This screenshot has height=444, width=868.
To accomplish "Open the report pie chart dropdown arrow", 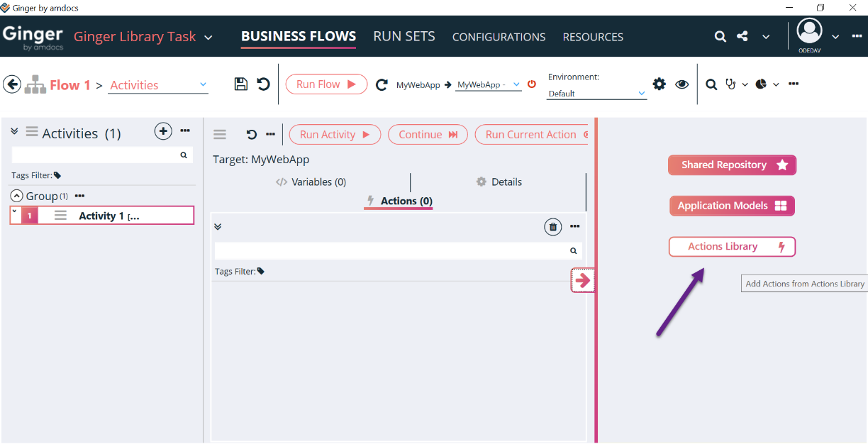I will 776,84.
